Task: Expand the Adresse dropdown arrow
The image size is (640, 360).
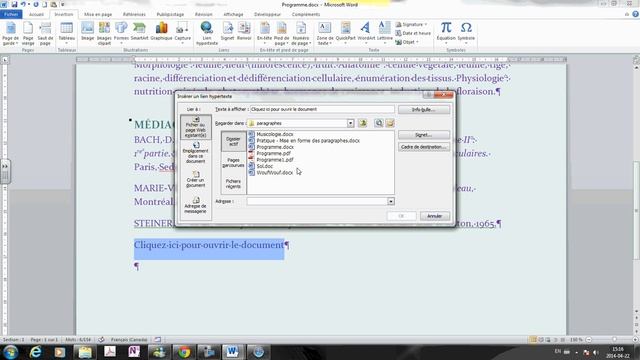Action: pyautogui.click(x=391, y=201)
